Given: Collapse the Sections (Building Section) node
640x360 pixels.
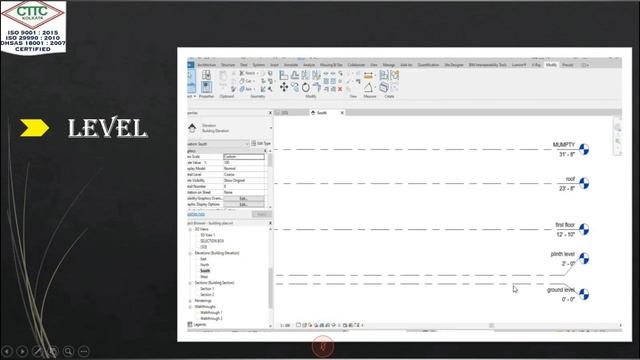Looking at the screenshot, I should tap(190, 283).
